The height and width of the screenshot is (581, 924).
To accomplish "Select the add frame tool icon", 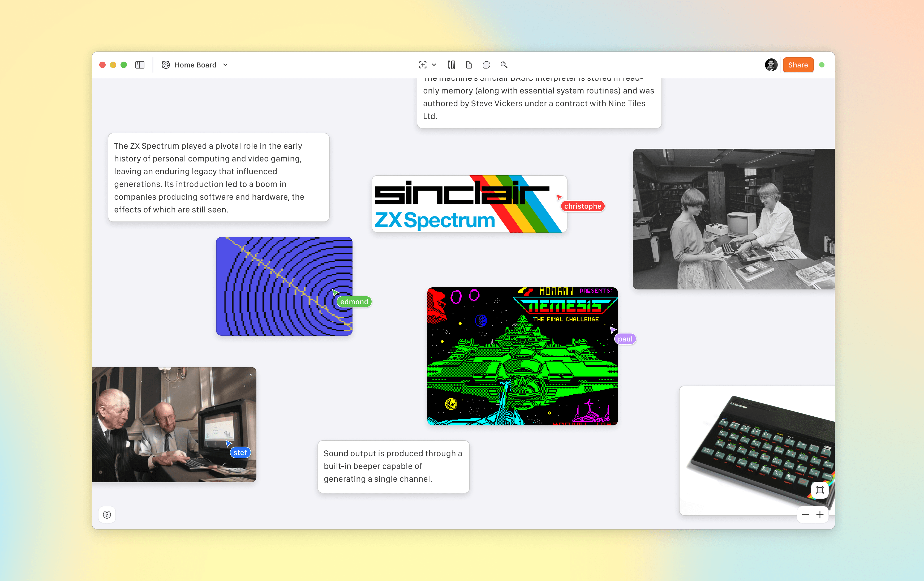I will 423,65.
